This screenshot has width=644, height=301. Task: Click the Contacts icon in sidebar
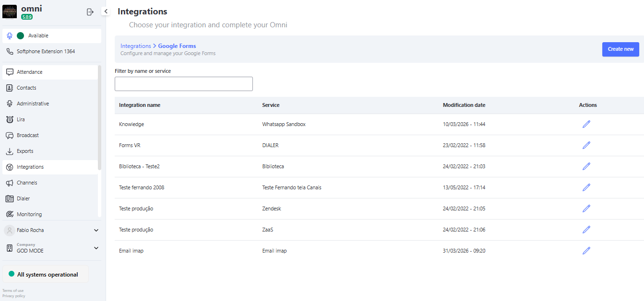point(10,88)
